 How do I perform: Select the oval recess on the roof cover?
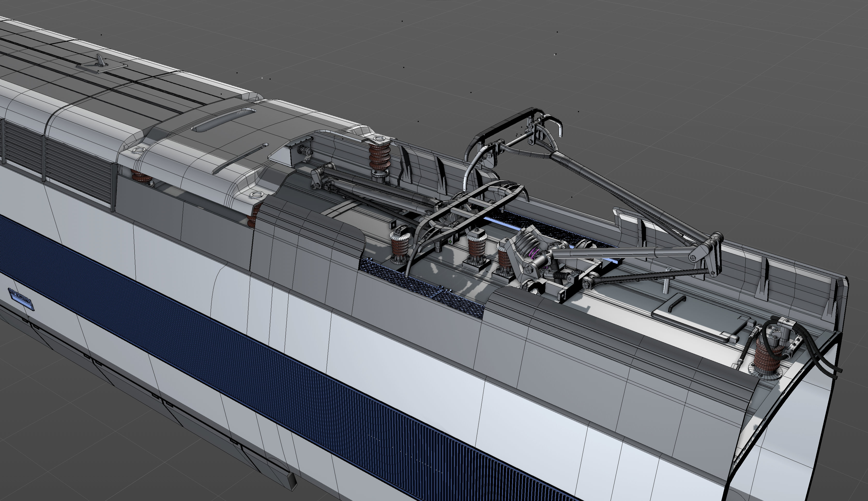[x=223, y=120]
